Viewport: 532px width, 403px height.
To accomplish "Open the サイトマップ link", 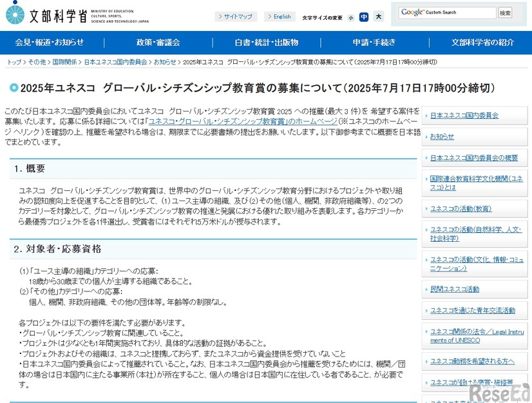I will pos(236,16).
